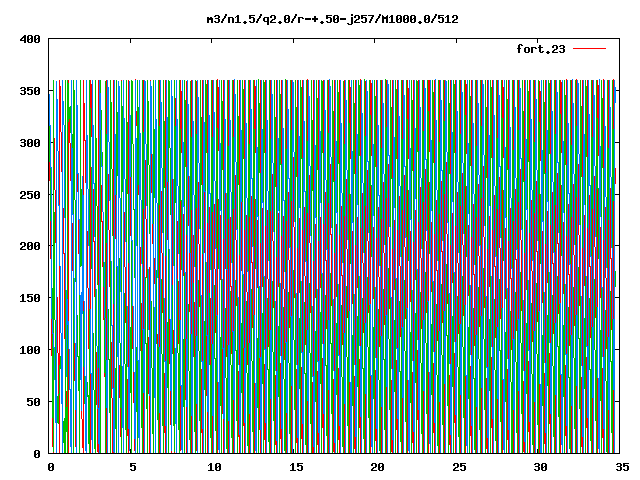Click the x-axis label 10
Viewport: 640px width, 480px height.
214,467
